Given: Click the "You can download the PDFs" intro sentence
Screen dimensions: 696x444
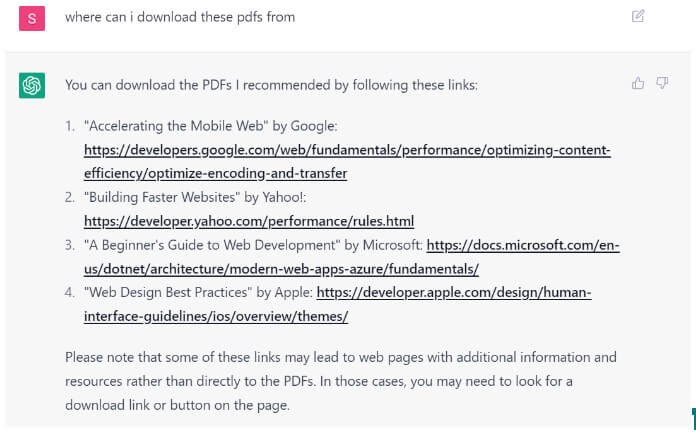Looking at the screenshot, I should pos(271,85).
